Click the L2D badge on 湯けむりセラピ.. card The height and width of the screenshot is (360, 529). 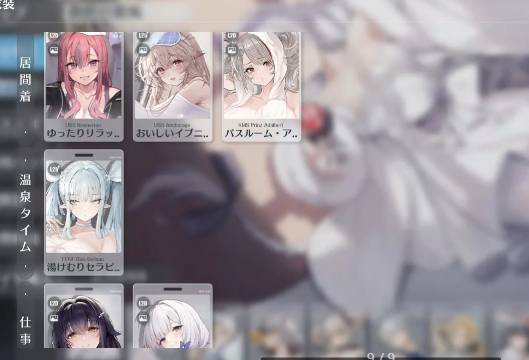(54, 169)
